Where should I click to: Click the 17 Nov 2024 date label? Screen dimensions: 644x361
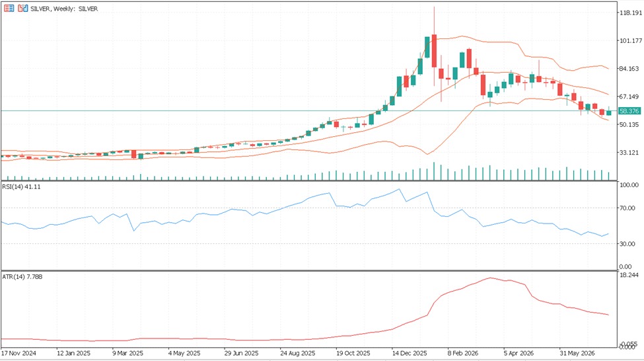(x=19, y=353)
